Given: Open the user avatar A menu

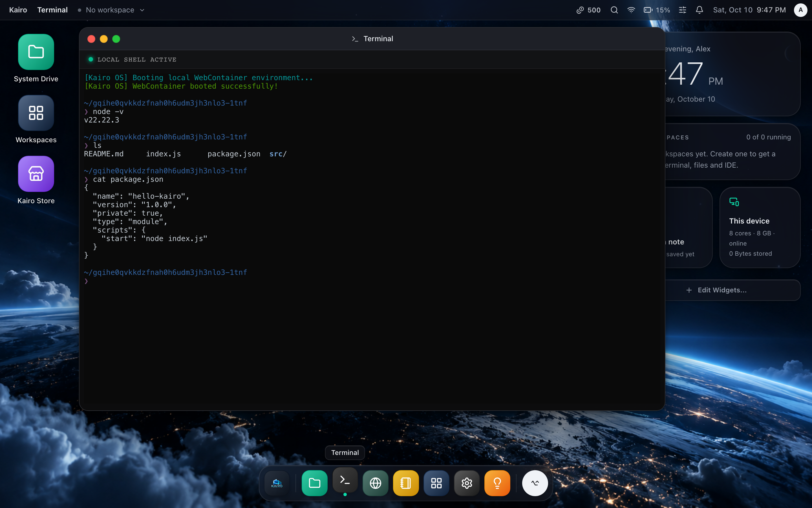Looking at the screenshot, I should [x=800, y=10].
